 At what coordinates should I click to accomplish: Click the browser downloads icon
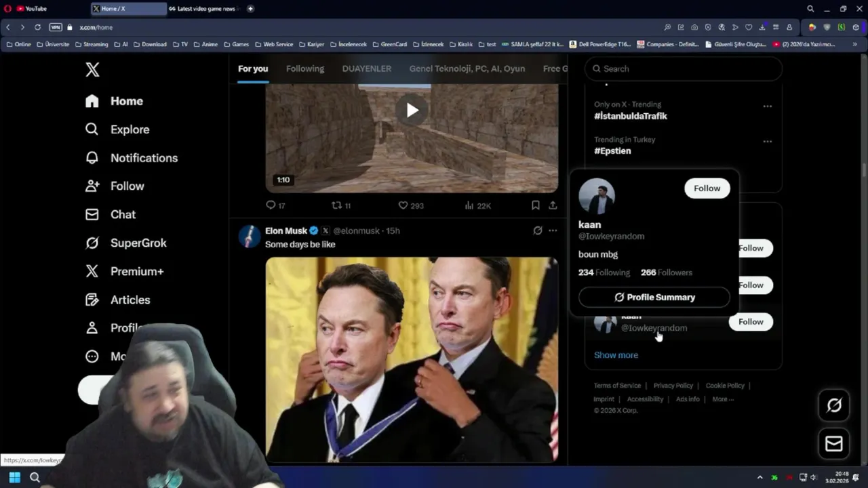tap(762, 27)
